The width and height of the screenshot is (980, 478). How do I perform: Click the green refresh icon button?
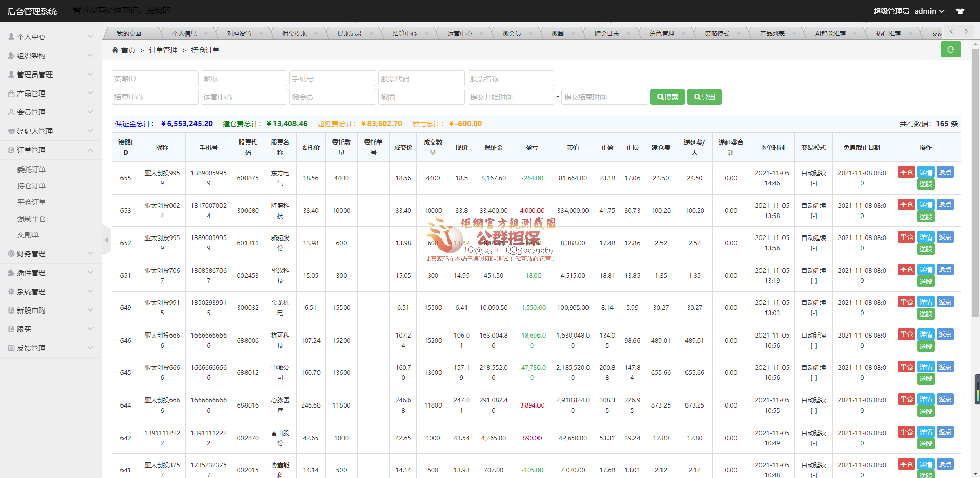pyautogui.click(x=950, y=50)
